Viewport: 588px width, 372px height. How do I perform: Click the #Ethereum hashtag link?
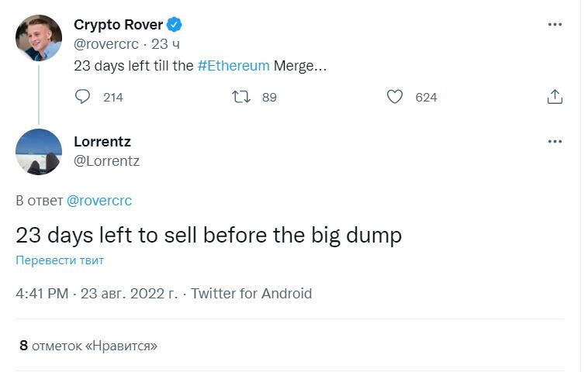(x=233, y=66)
